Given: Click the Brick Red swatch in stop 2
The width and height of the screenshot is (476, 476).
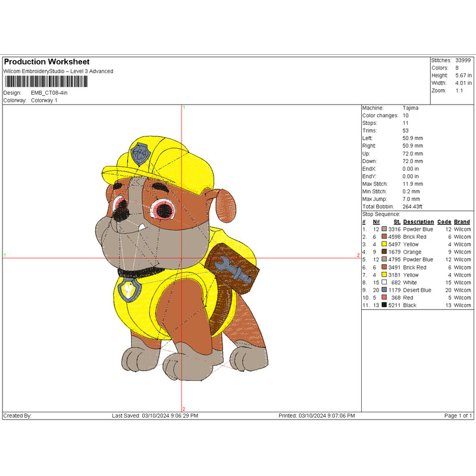Looking at the screenshot, I should [384, 237].
